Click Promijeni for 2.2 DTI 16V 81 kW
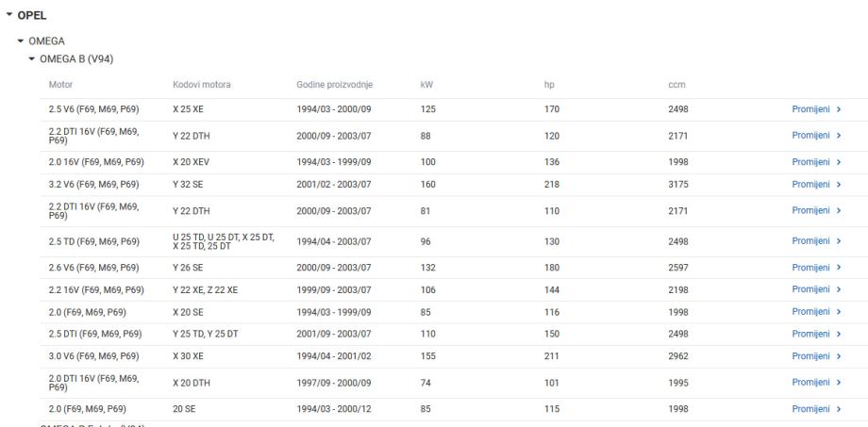 (x=816, y=211)
